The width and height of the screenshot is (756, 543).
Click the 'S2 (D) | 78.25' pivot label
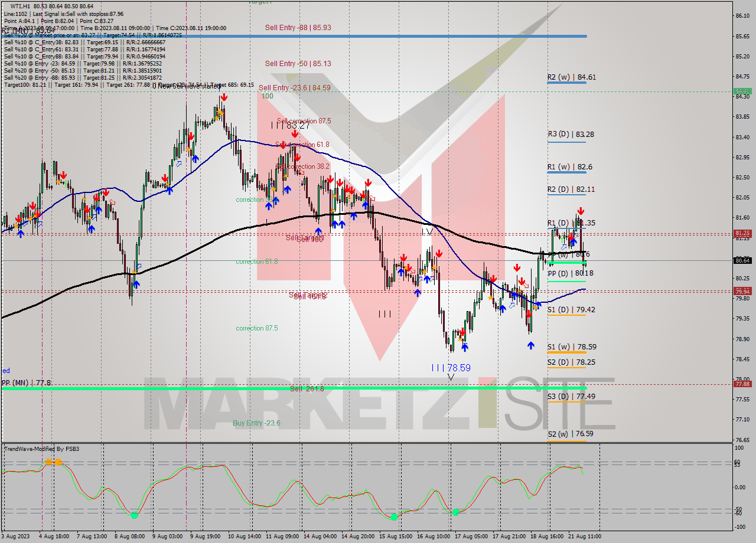[571, 362]
